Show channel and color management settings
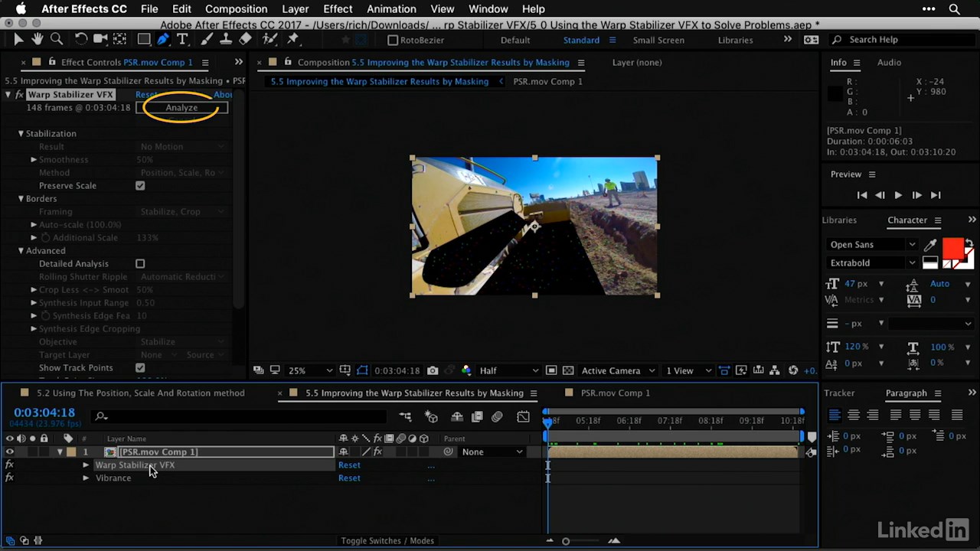Image resolution: width=980 pixels, height=551 pixels. 466,370
